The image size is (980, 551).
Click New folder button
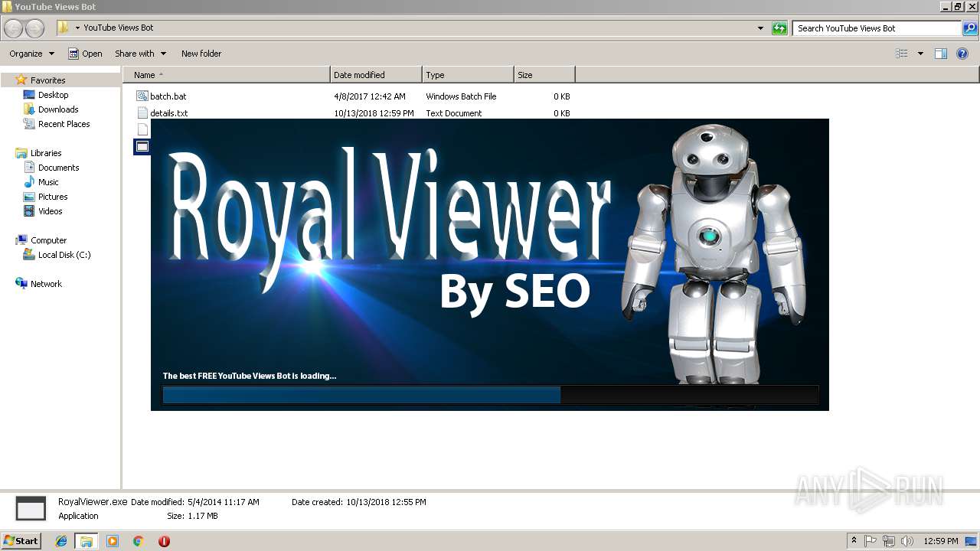(201, 54)
